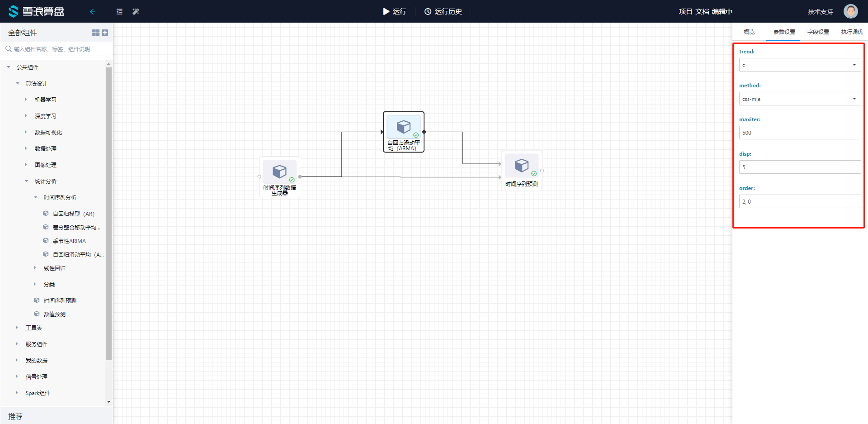
Task: Click the maxiter input field
Action: [799, 133]
